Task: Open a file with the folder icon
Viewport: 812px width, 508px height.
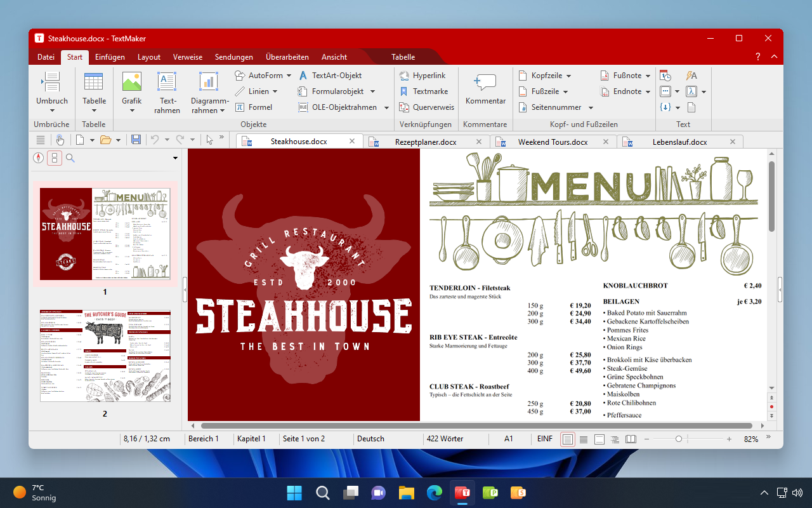Action: [x=105, y=140]
